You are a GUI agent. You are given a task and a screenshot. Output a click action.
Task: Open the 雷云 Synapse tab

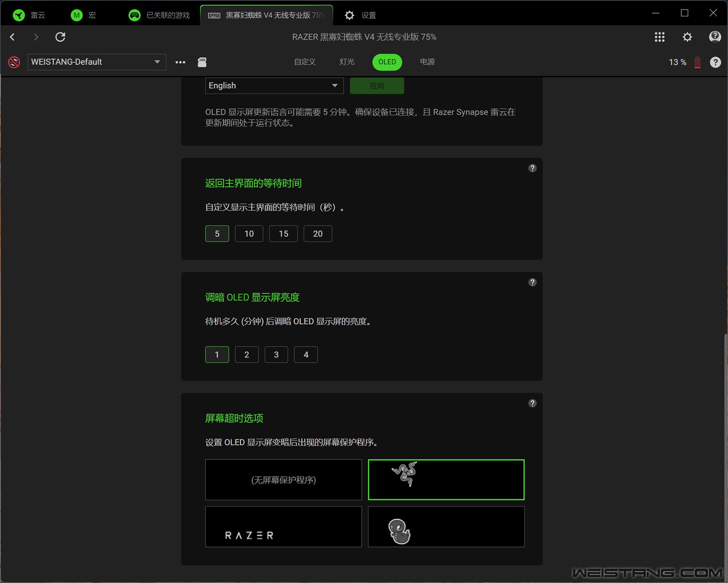(x=29, y=15)
